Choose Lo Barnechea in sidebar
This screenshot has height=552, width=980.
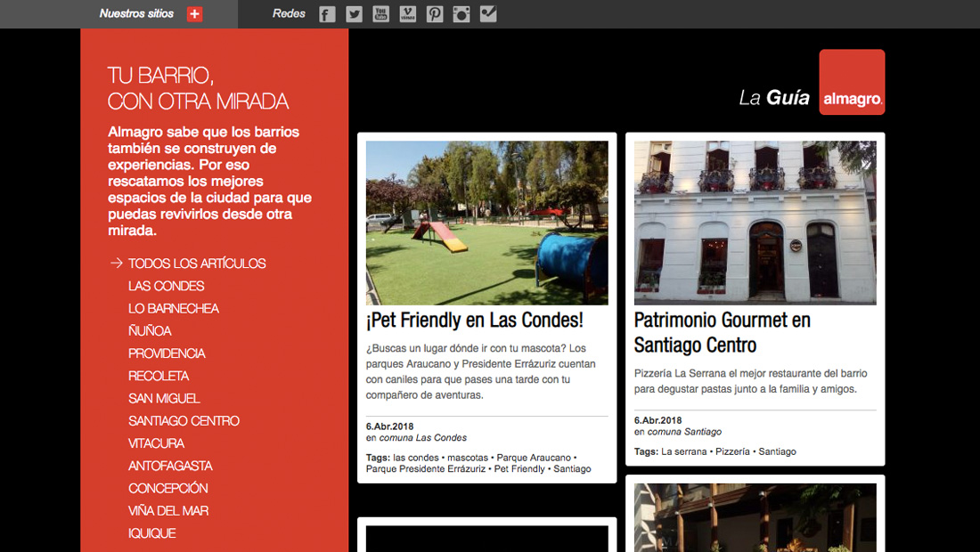(x=174, y=308)
